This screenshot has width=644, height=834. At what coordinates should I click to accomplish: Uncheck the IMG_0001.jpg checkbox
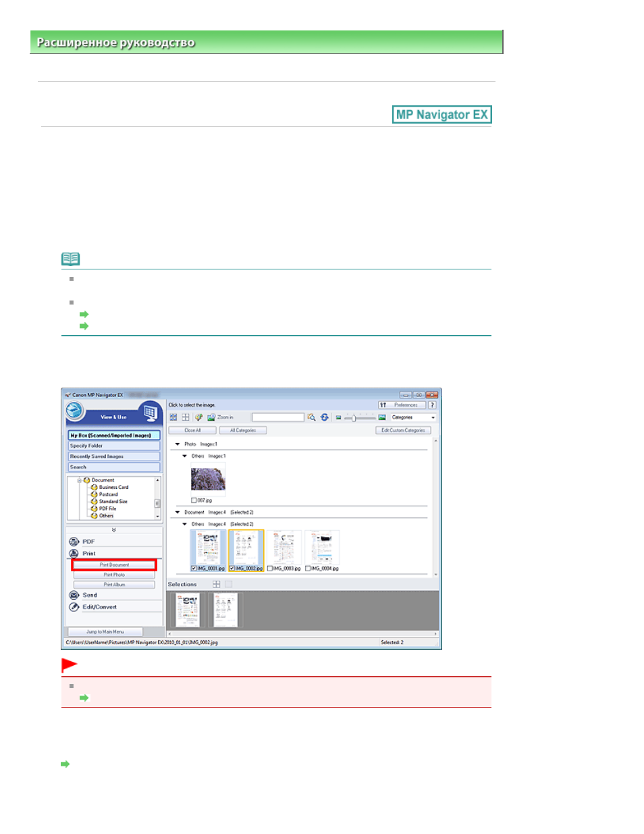[x=194, y=569]
